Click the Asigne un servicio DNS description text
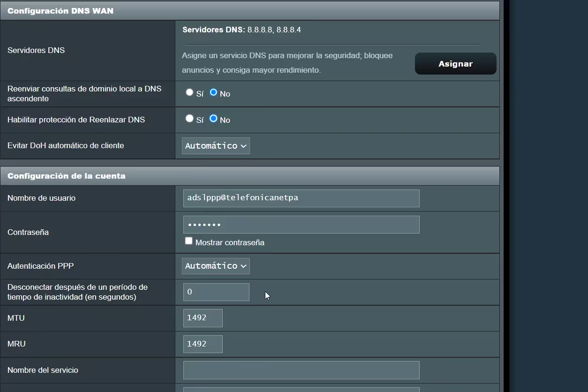Viewport: 588px width, 392px height. pyautogui.click(x=287, y=63)
